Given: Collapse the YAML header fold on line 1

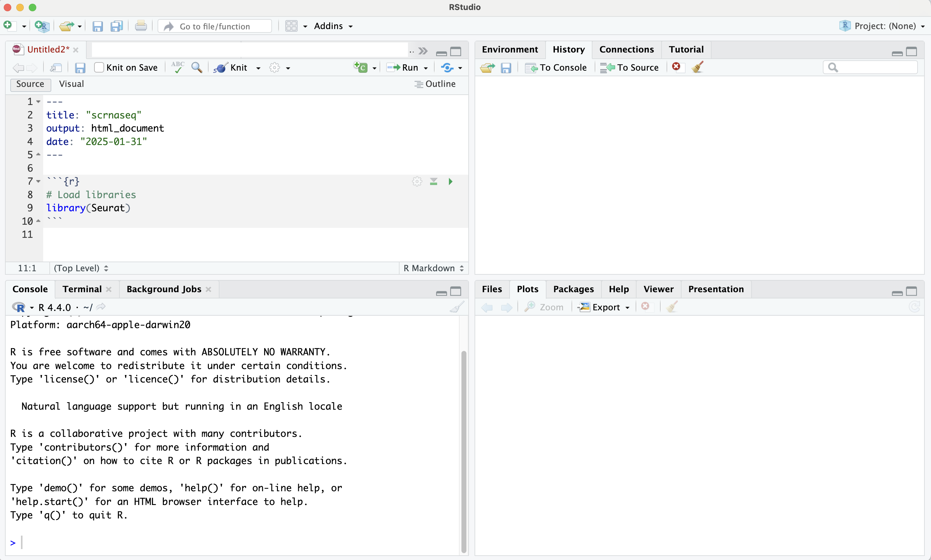Looking at the screenshot, I should [38, 102].
